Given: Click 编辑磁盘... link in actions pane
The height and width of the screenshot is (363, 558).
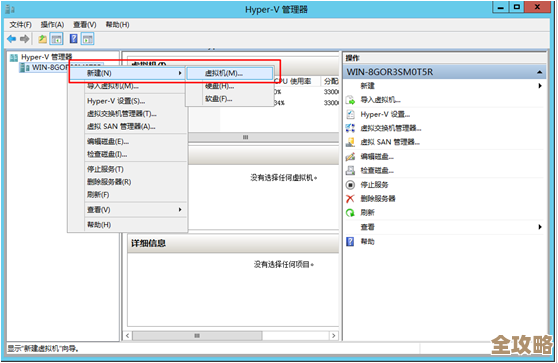Looking at the screenshot, I should pos(377,157).
